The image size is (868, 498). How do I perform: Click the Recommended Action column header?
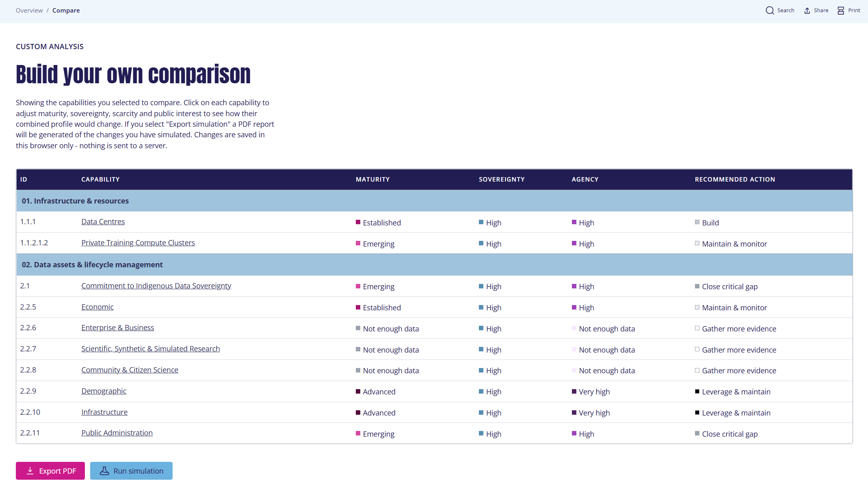point(735,179)
